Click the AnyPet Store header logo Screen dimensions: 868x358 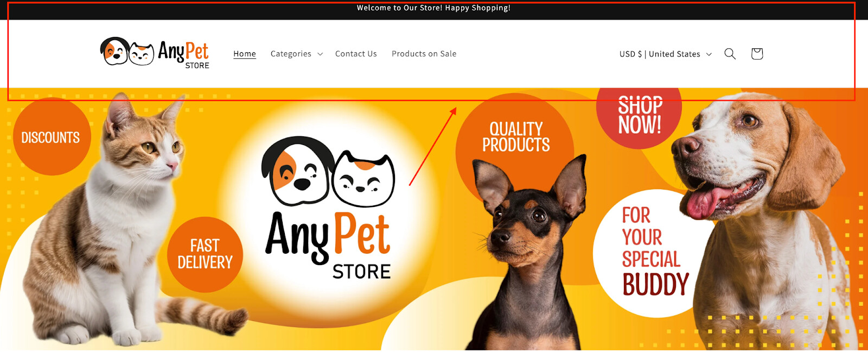pyautogui.click(x=155, y=53)
